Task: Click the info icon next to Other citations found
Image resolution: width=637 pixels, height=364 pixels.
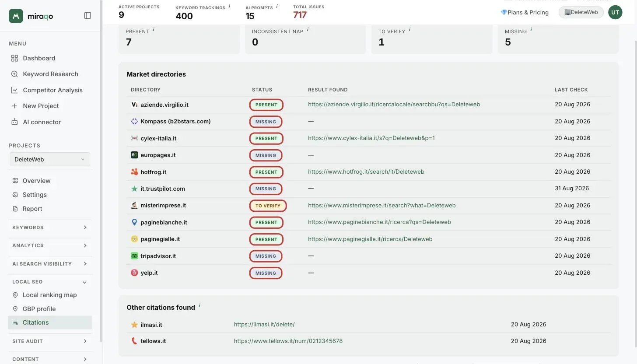Action: pos(199,305)
